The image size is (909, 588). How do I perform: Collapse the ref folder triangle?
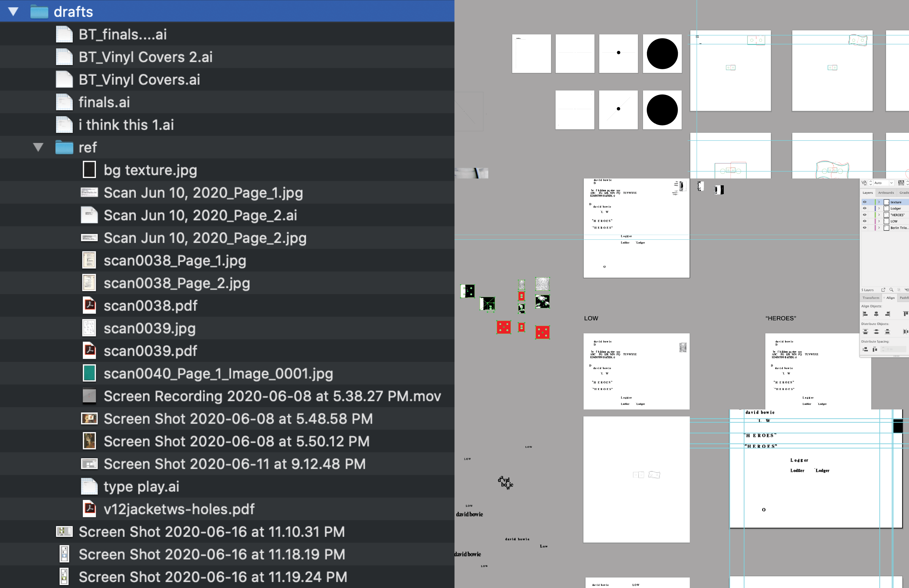[x=38, y=147]
